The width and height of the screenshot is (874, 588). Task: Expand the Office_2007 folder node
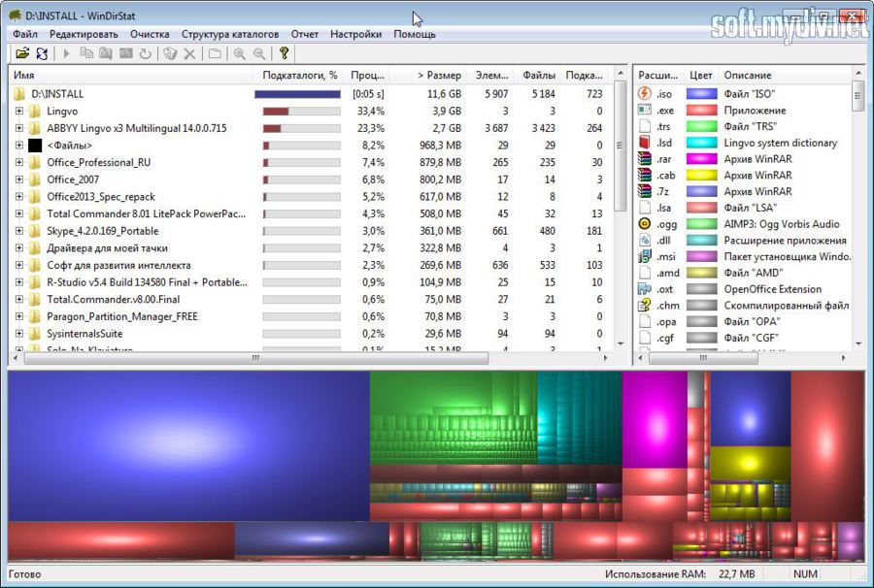click(x=19, y=180)
